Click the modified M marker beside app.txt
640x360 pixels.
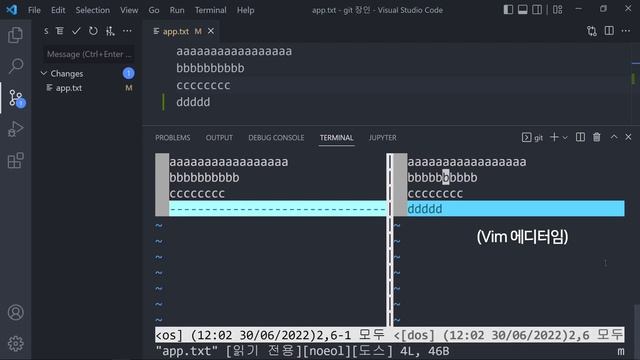coord(129,88)
